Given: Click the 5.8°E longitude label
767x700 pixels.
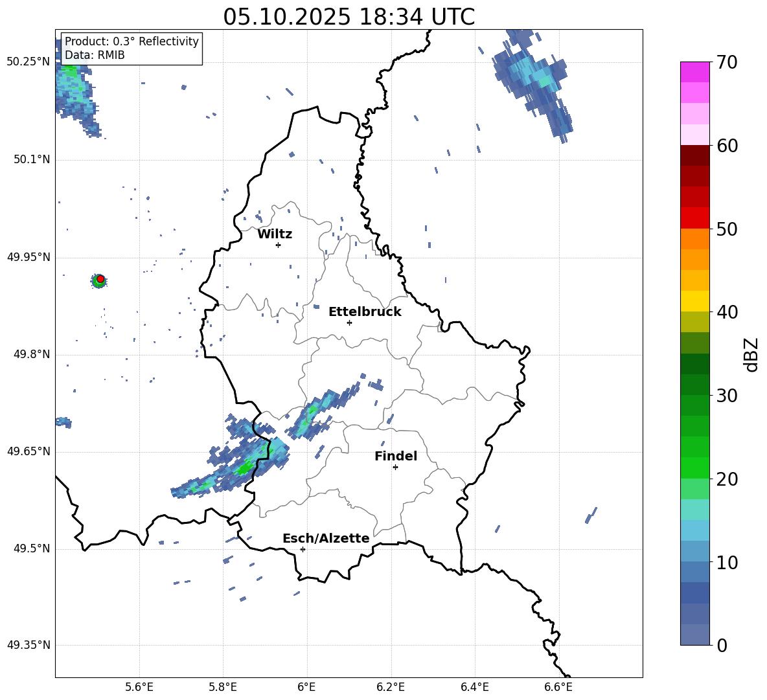Looking at the screenshot, I should point(223,687).
